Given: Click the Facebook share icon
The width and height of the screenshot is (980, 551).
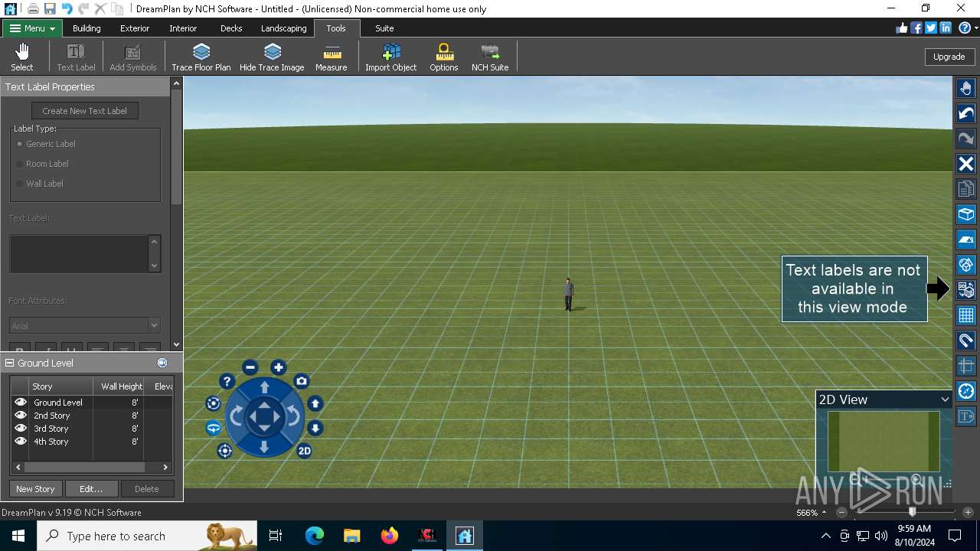Looking at the screenshot, I should pyautogui.click(x=916, y=28).
